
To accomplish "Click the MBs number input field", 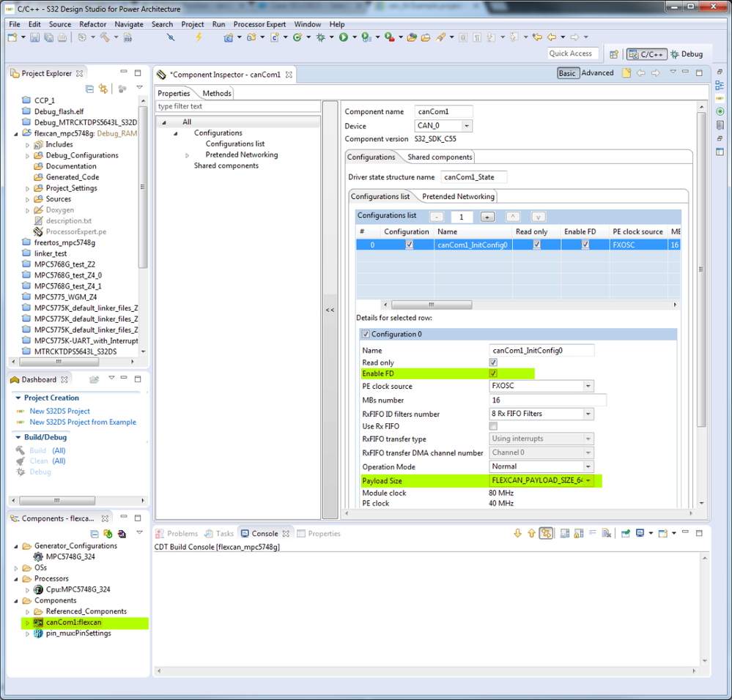I will [547, 400].
